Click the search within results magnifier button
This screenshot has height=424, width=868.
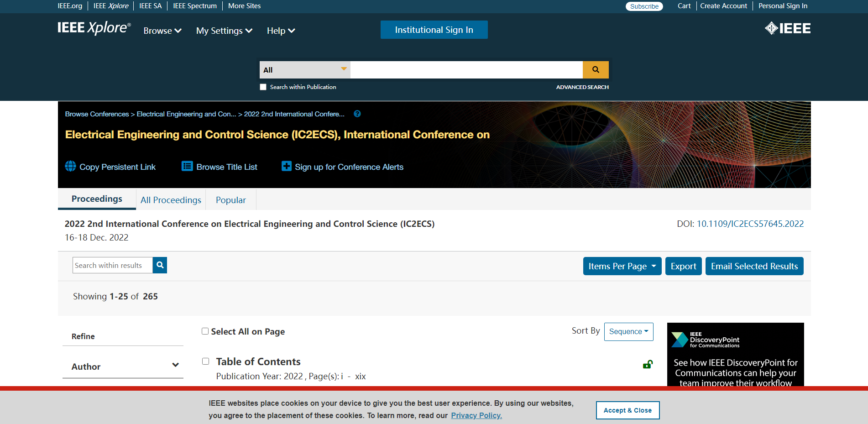point(160,265)
